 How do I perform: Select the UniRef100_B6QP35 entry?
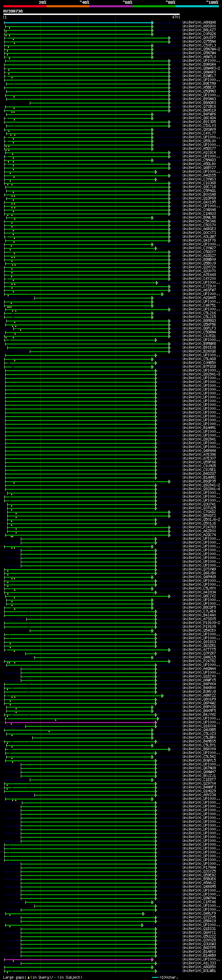(x=199, y=481)
